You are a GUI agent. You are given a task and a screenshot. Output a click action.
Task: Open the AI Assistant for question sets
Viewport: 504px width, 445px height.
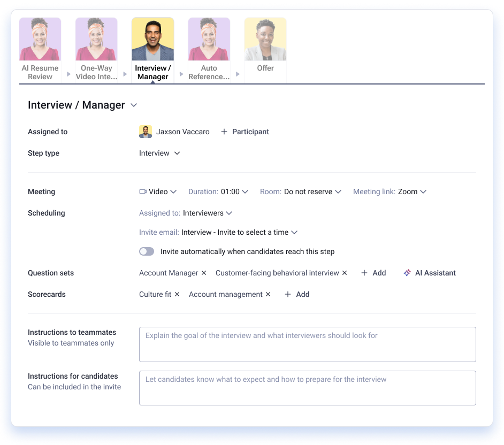click(x=430, y=273)
